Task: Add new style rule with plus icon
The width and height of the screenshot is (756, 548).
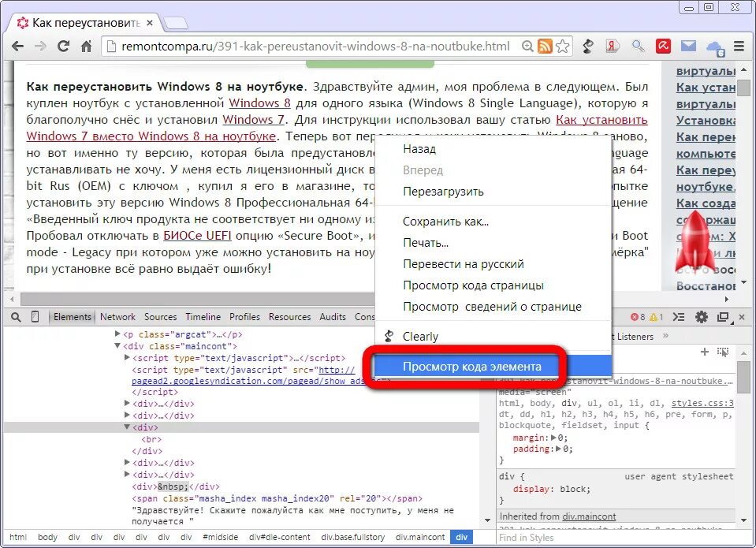Action: 705,352
